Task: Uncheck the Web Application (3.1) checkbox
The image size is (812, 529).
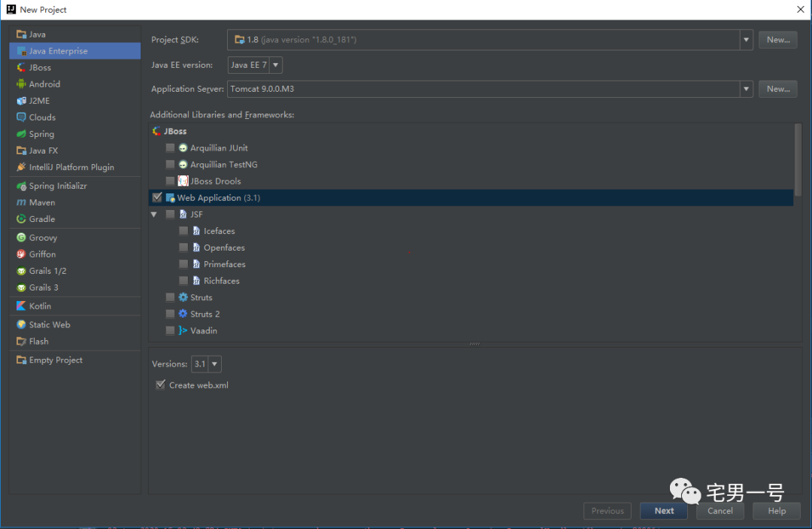Action: 157,197
